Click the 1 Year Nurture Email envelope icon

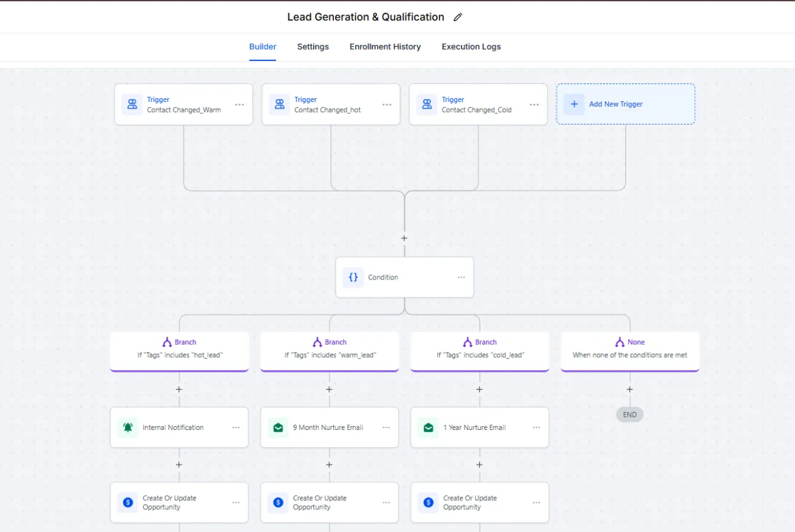click(x=429, y=427)
